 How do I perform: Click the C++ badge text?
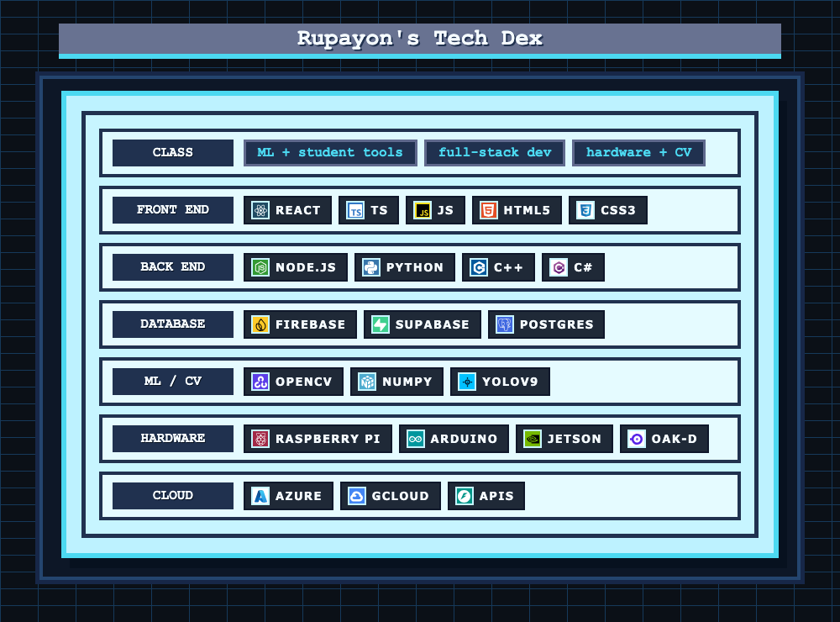click(x=508, y=267)
